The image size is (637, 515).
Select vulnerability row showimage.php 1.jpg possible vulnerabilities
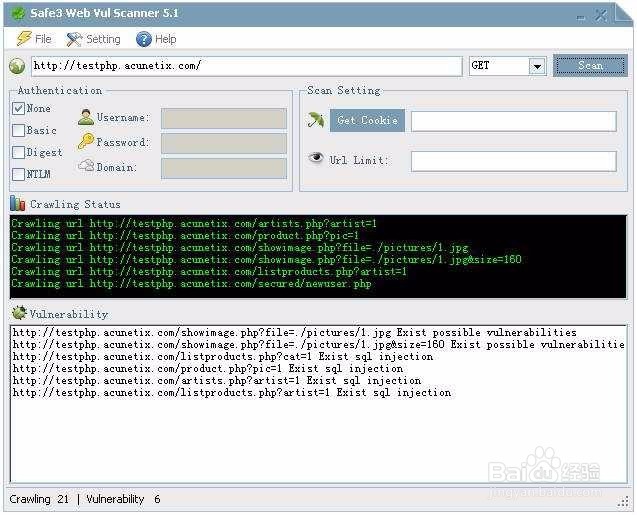pos(295,333)
